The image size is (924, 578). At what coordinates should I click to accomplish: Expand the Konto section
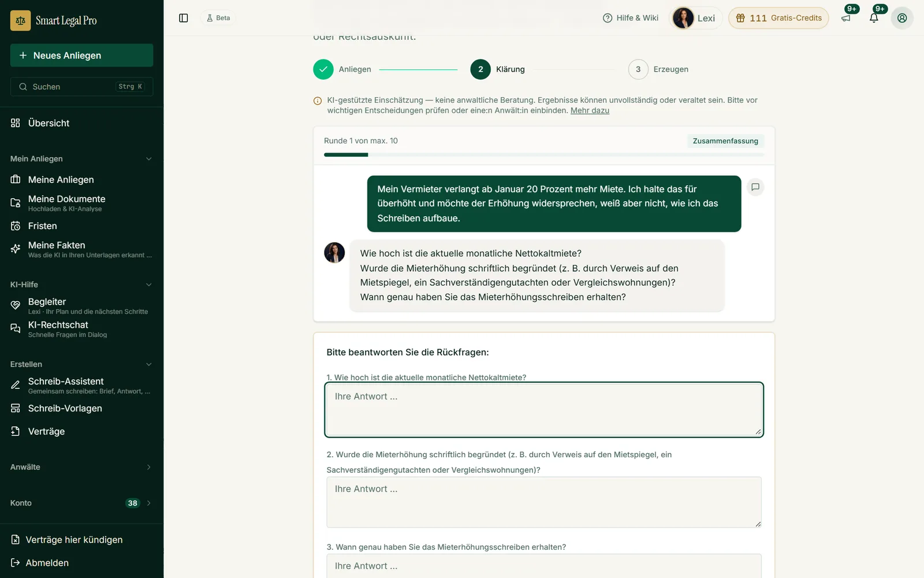pos(81,503)
